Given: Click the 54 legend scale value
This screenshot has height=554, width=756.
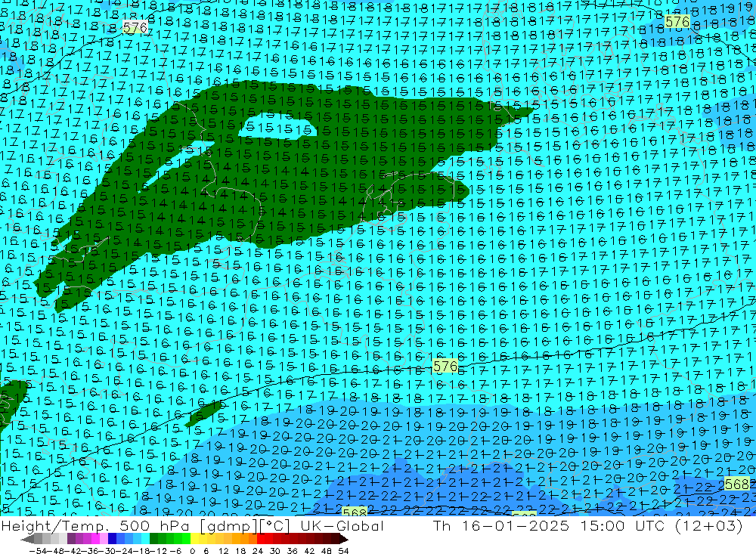Looking at the screenshot, I should 343,551.
